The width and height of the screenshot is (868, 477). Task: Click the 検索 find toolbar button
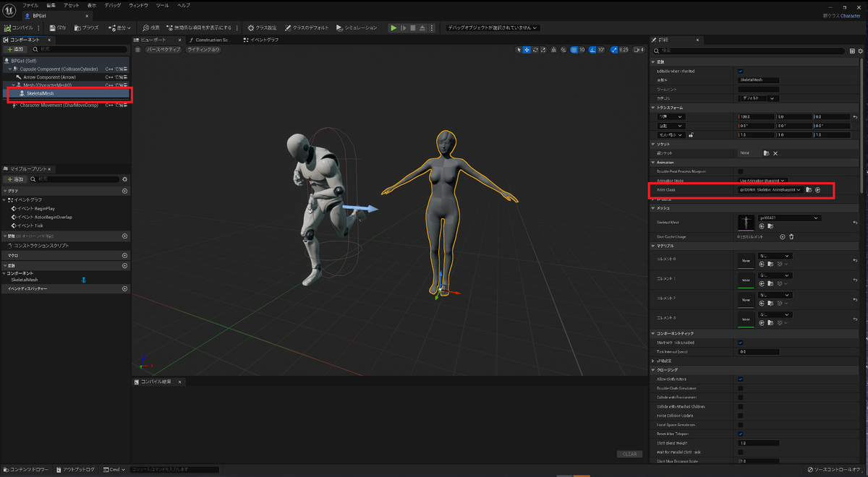[150, 27]
